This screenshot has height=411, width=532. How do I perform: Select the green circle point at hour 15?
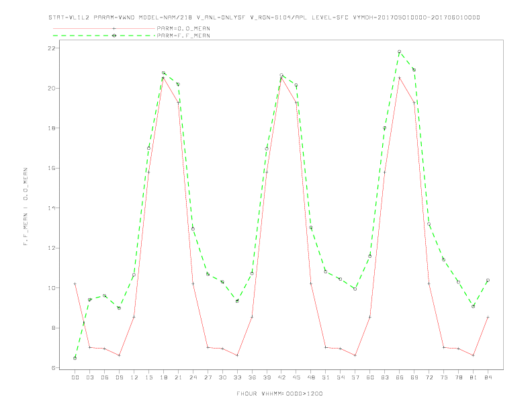point(148,148)
